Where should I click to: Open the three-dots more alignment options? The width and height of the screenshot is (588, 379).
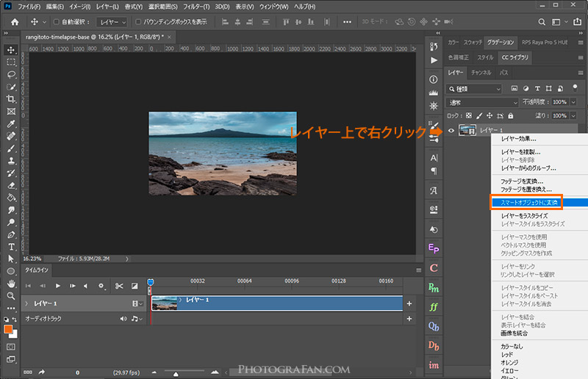(347, 22)
